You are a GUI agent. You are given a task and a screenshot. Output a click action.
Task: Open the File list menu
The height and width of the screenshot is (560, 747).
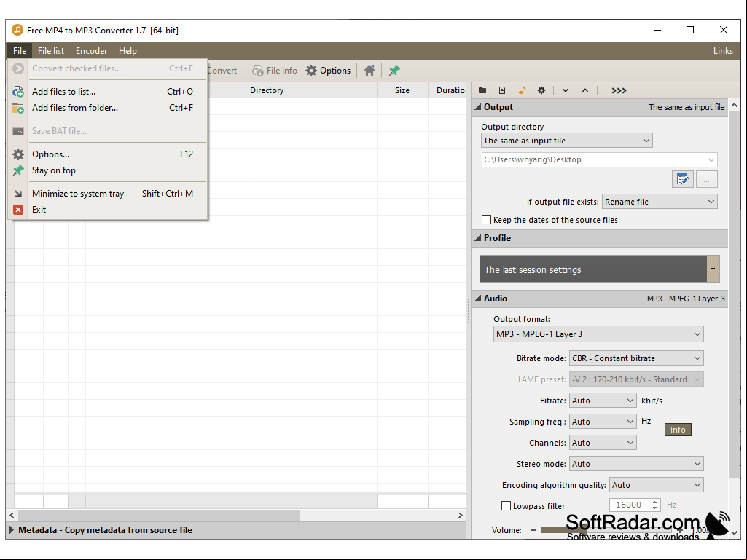[51, 51]
